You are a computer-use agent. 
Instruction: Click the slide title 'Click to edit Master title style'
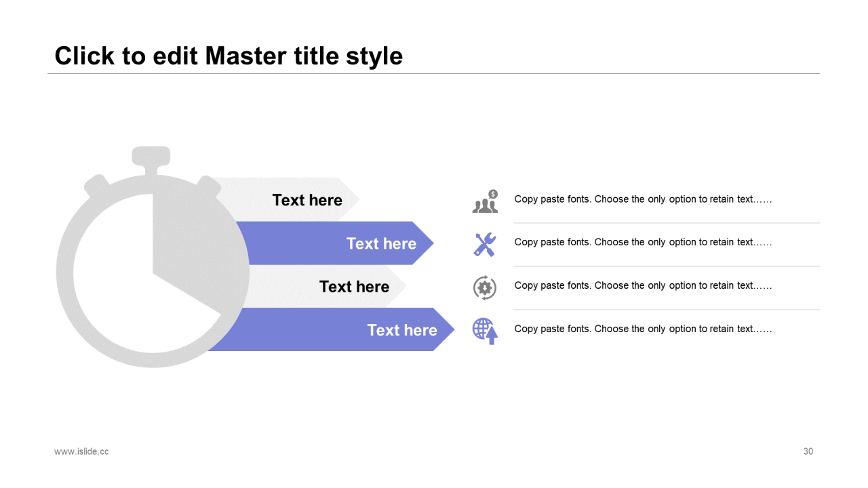pos(229,56)
